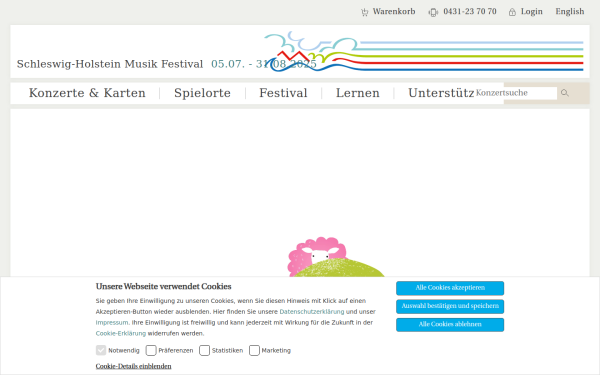The width and height of the screenshot is (600, 375).
Task: Switch language to English
Action: coord(570,11)
